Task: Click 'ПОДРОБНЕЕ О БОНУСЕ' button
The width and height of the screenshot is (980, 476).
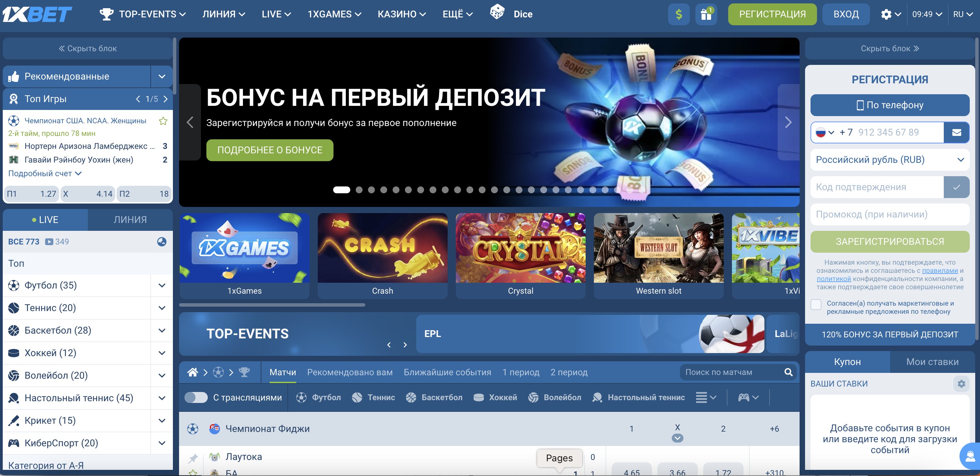Action: pos(270,150)
